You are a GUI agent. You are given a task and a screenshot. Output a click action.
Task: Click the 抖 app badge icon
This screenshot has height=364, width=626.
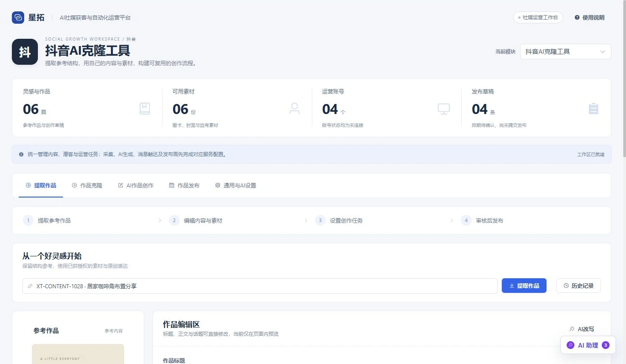tap(25, 52)
